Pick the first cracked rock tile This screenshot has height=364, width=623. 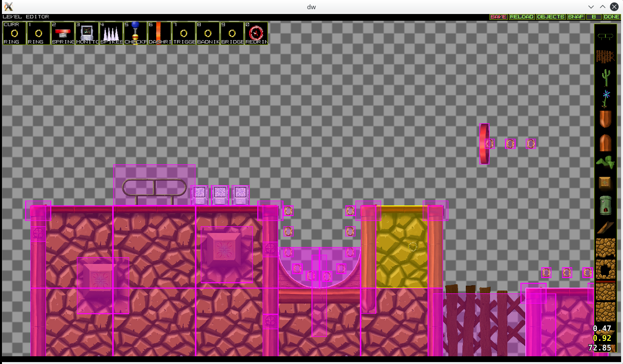point(605,248)
